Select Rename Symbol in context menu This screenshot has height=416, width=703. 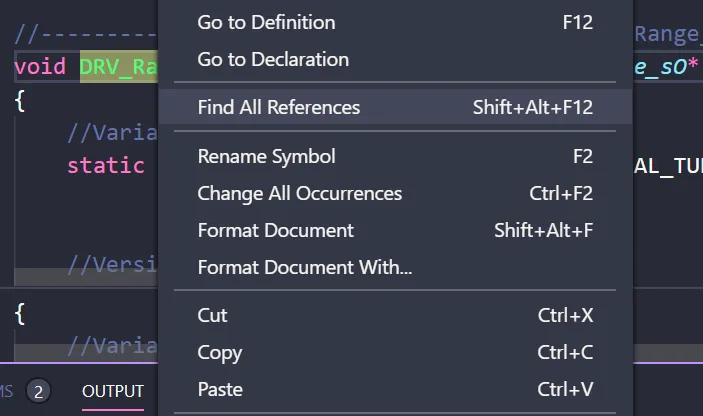pos(266,156)
